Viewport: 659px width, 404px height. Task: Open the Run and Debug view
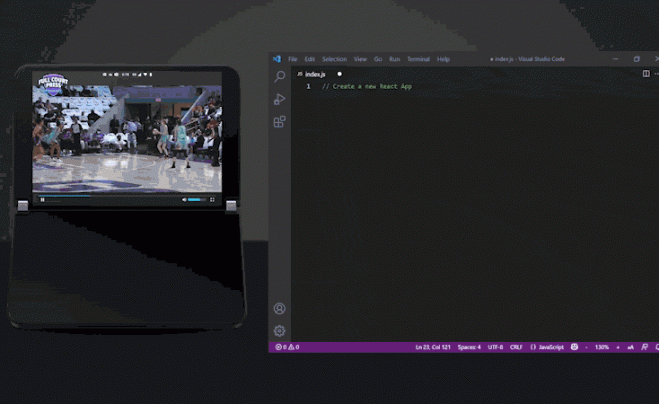coord(279,99)
